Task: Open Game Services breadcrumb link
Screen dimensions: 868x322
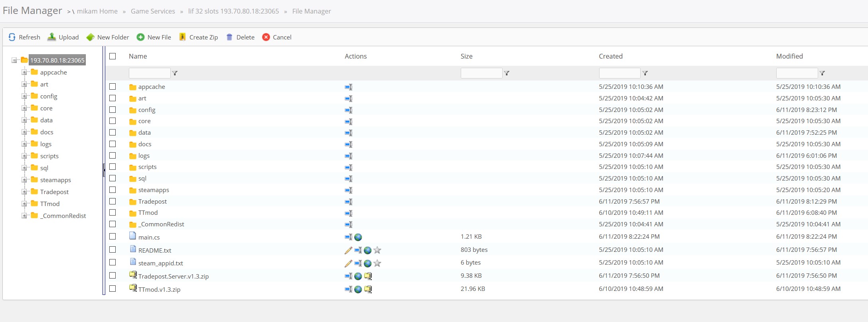Action: [x=153, y=11]
